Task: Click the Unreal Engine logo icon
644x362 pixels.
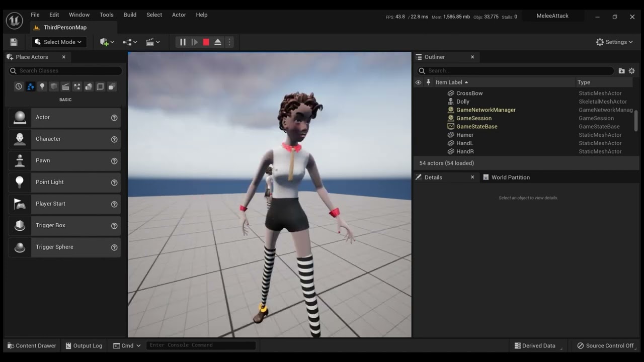Action: [x=15, y=21]
